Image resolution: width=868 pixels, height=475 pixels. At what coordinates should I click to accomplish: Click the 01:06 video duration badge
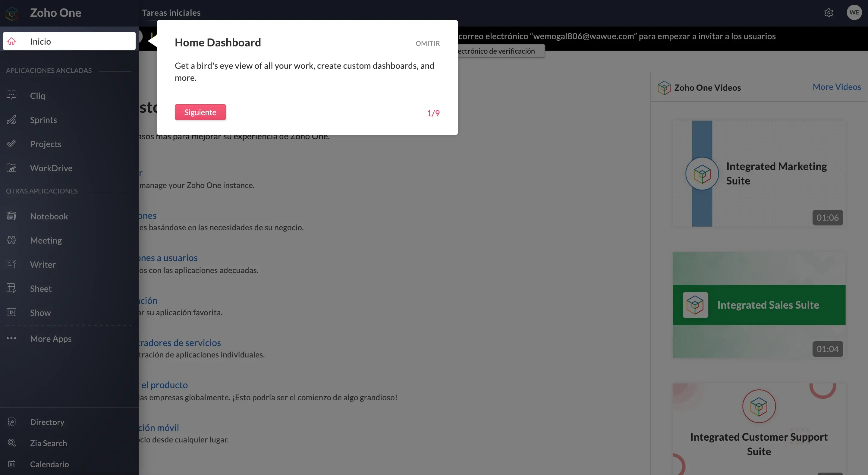pos(828,217)
